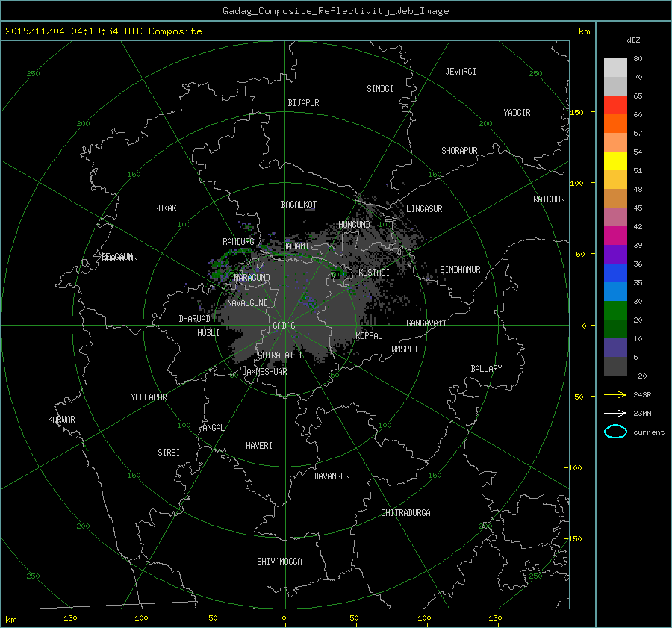Click the Gadag_Composite_Reflectivity_Web_Image title
This screenshot has height=628, width=672.
335,11
